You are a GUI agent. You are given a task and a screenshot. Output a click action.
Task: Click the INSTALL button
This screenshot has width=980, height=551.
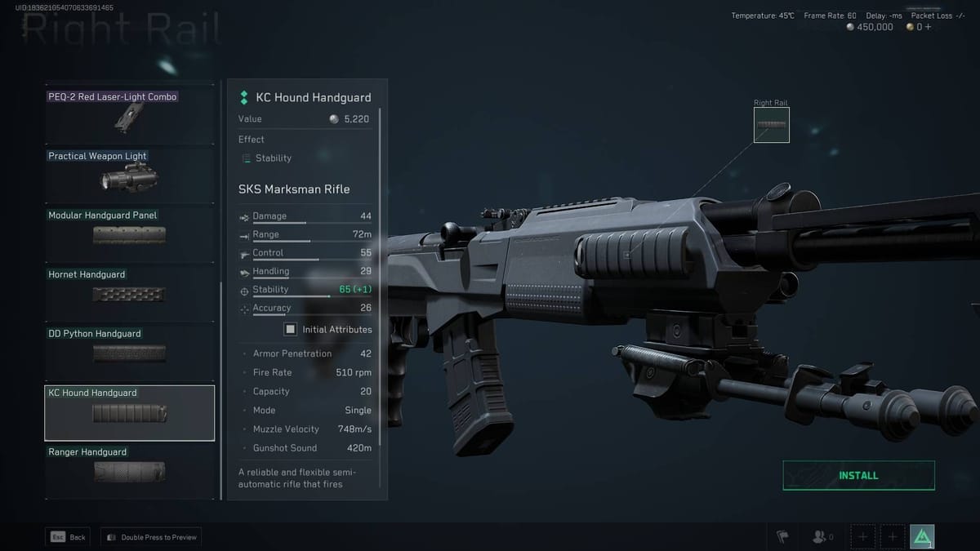pyautogui.click(x=858, y=474)
